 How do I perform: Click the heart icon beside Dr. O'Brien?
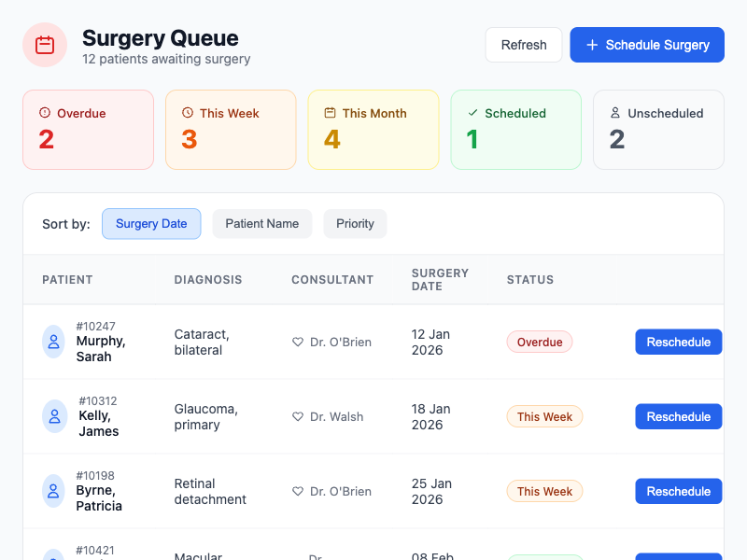pos(299,342)
